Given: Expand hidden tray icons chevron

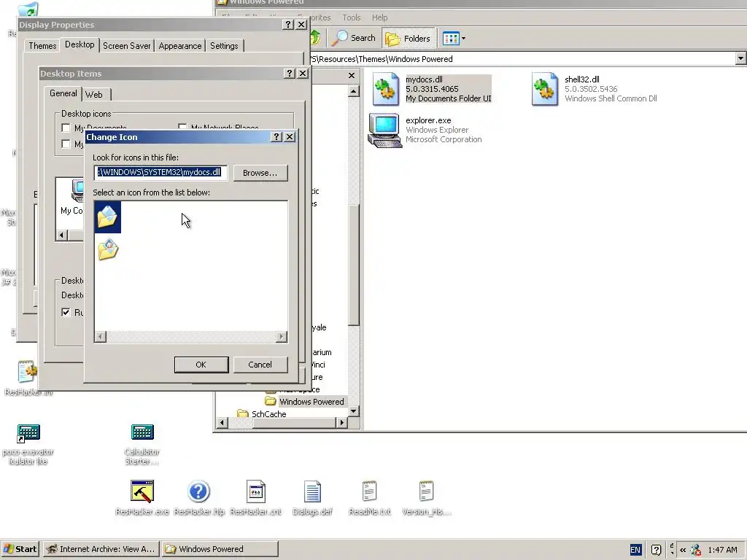Looking at the screenshot, I should click(x=683, y=550).
